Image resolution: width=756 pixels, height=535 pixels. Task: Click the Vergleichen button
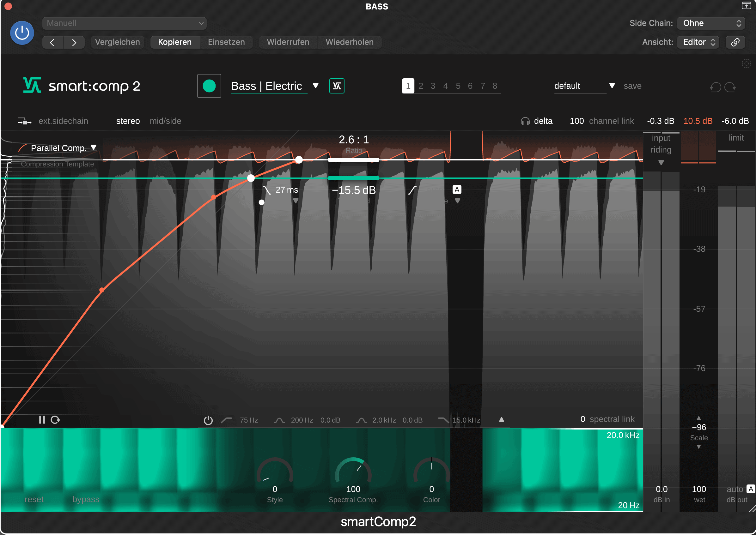117,42
